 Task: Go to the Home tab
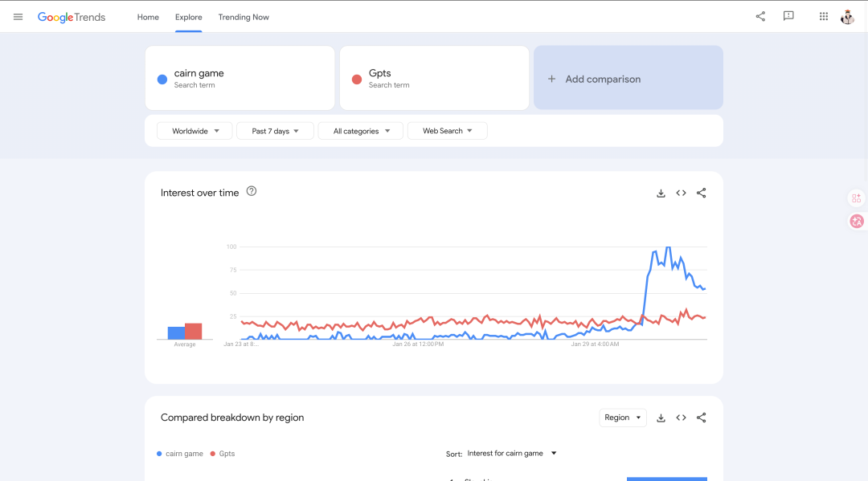[x=148, y=17]
